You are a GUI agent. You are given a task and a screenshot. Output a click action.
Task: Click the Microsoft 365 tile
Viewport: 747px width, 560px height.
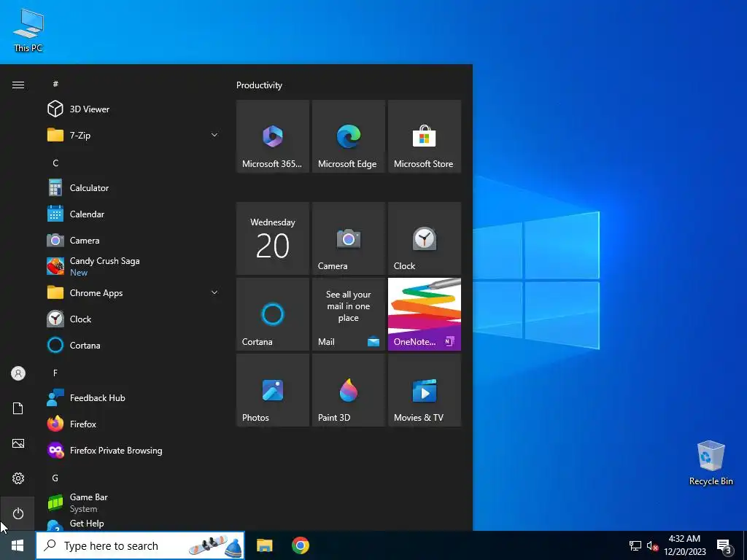point(273,136)
